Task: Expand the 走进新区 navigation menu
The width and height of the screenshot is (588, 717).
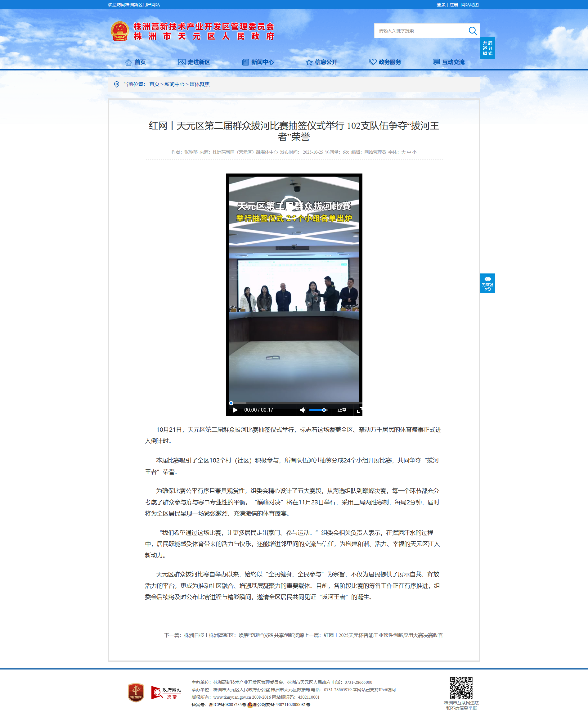Action: pos(194,62)
